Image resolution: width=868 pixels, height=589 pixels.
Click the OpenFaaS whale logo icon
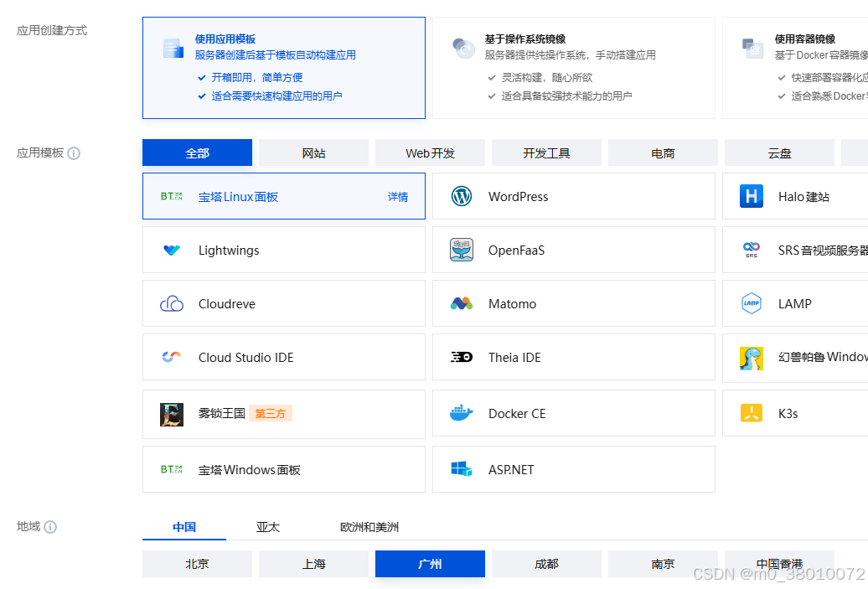point(462,250)
